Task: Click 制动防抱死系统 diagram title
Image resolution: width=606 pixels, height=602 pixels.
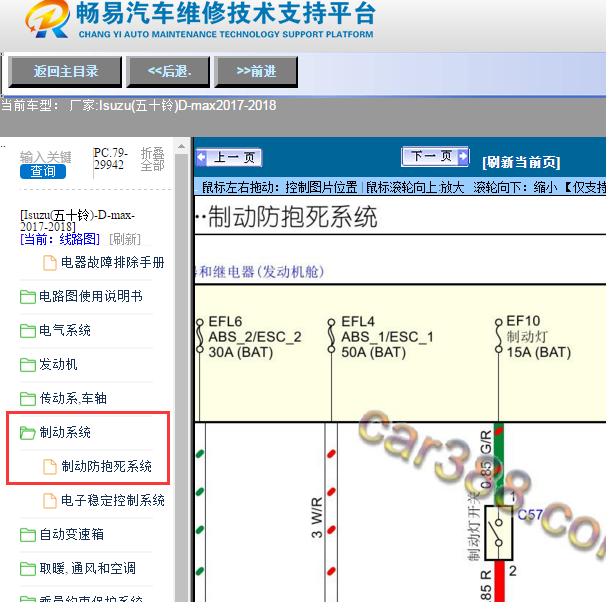Action: (x=293, y=216)
